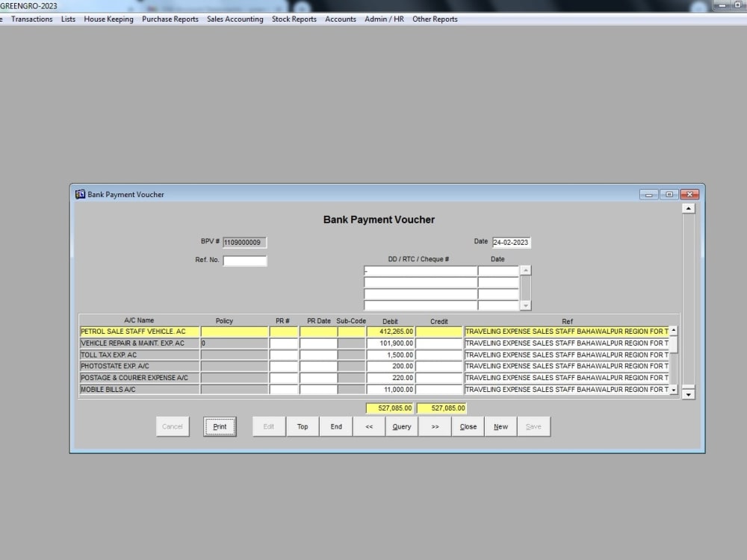Click the Close button on the voucher form
The image size is (747, 560).
click(x=468, y=426)
